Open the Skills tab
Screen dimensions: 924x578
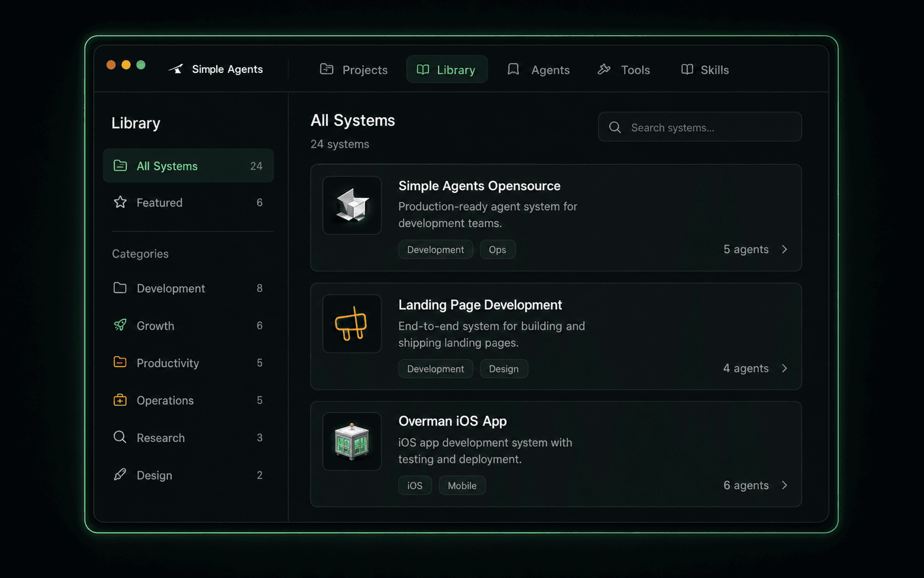coord(705,69)
